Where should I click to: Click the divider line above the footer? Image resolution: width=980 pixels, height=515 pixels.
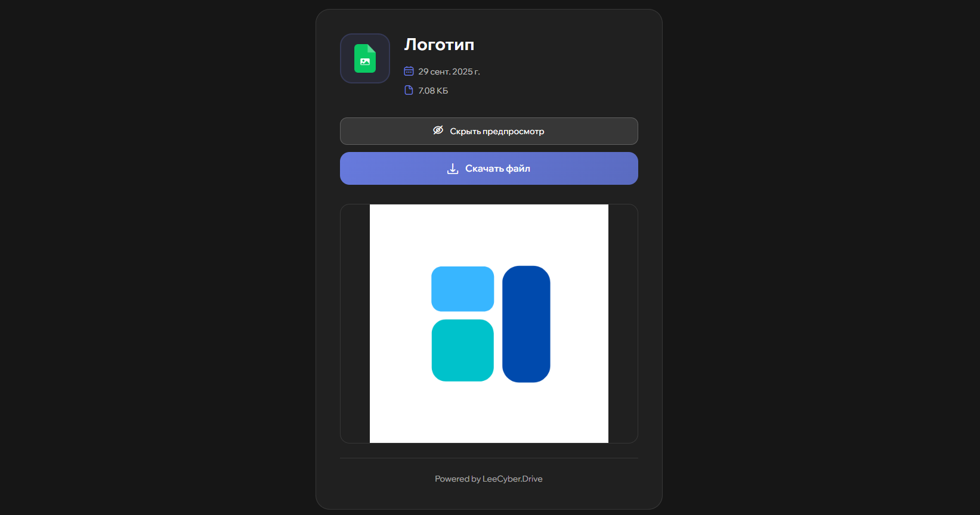(489, 458)
